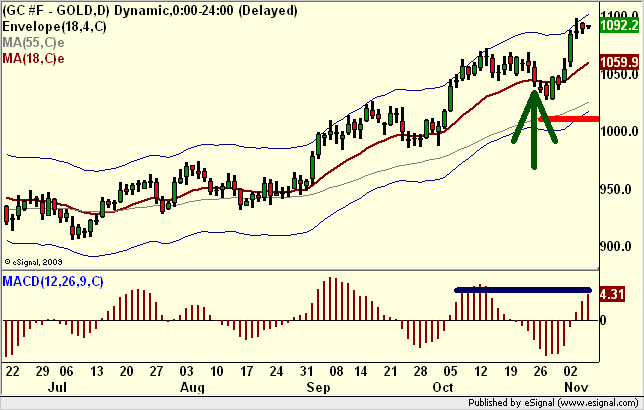
Task: Select the Envelope(18,4,C) study label
Action: [54, 27]
